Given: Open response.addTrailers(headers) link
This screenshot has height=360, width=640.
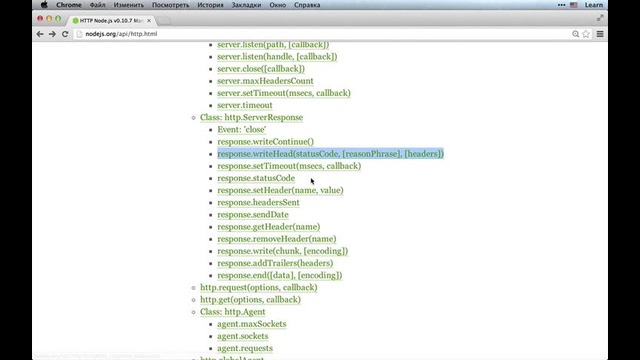Looking at the screenshot, I should [275, 263].
